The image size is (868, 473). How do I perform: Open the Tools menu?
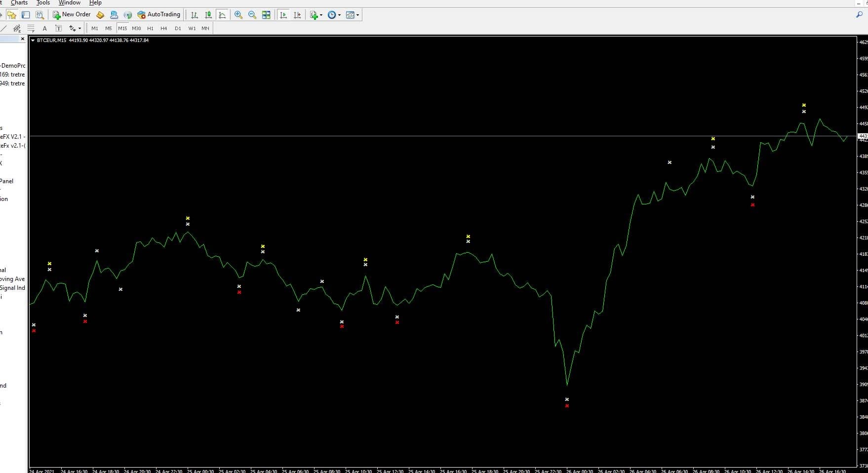coord(43,3)
